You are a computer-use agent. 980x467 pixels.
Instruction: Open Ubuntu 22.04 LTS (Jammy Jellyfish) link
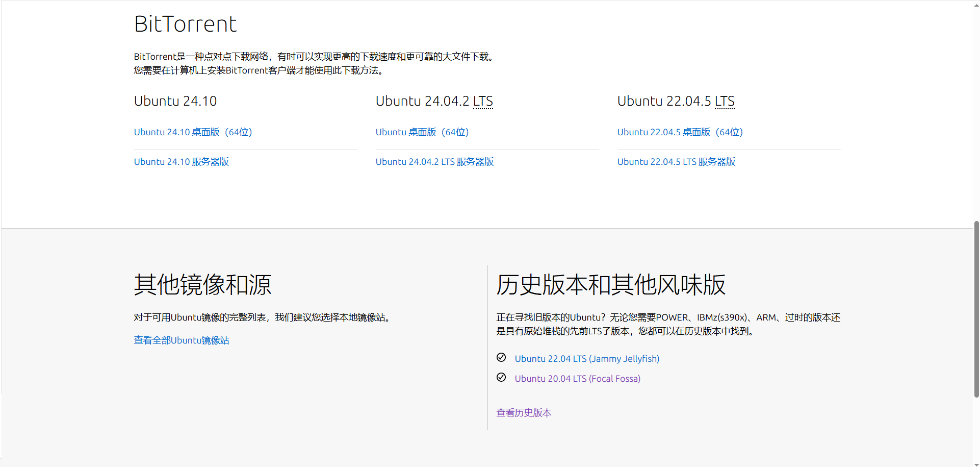[587, 359]
